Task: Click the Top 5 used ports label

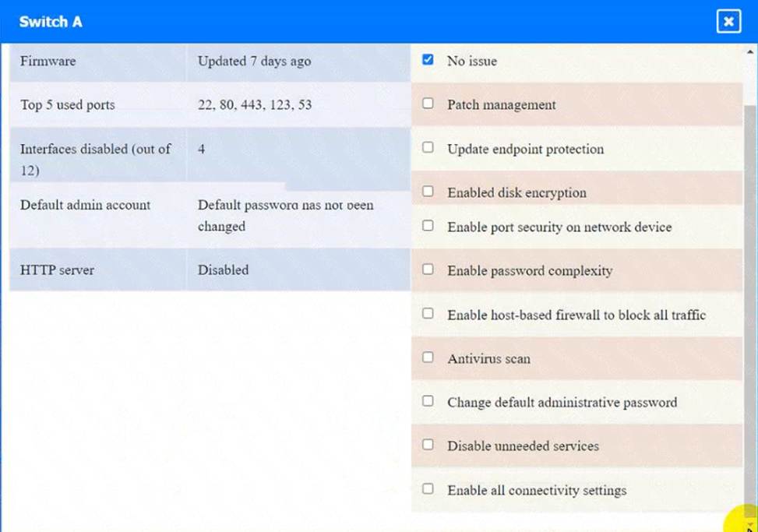Action: coord(68,104)
